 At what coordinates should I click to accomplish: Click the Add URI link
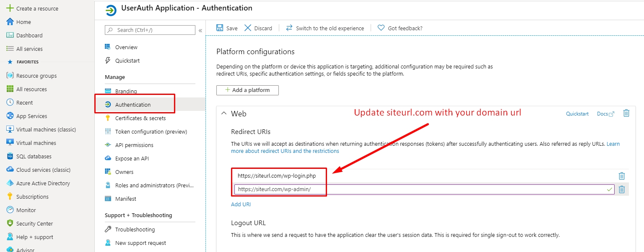point(241,204)
